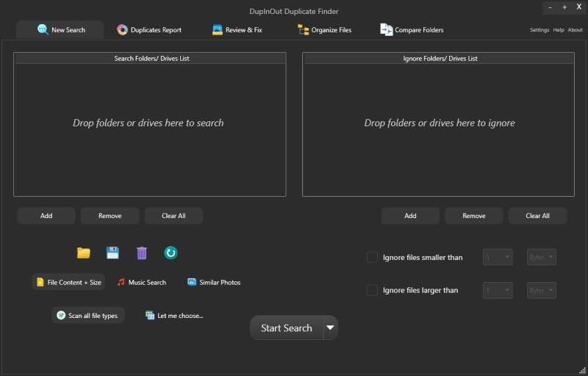Viewport: 588px width, 376px height.
Task: Enable Ignore files larger than checkbox
Action: point(372,290)
